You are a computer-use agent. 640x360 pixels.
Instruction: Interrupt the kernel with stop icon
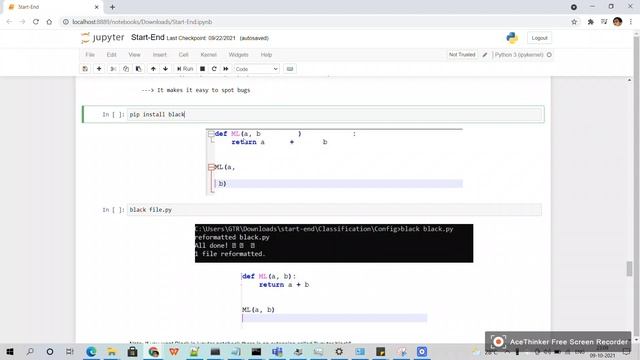tap(202, 69)
